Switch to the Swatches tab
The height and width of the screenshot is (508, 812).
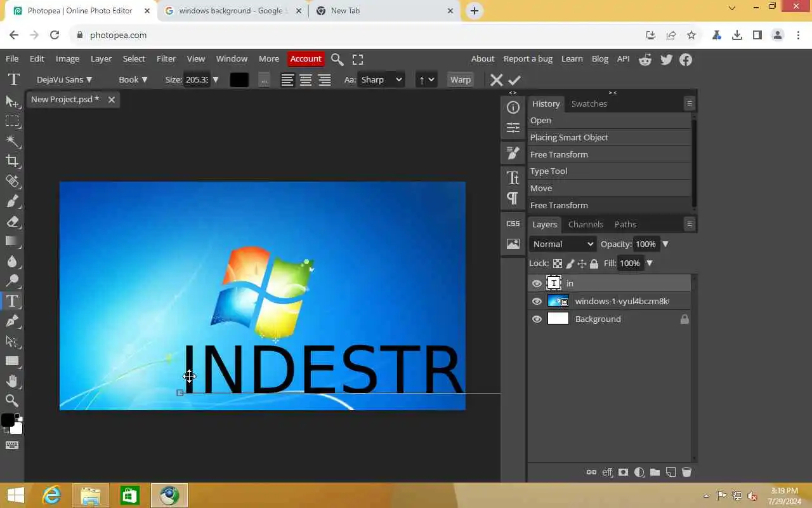click(589, 104)
